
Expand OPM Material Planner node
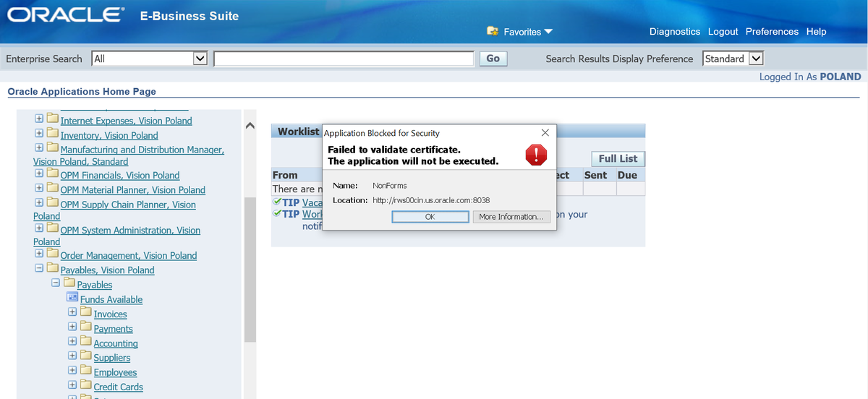coord(39,189)
